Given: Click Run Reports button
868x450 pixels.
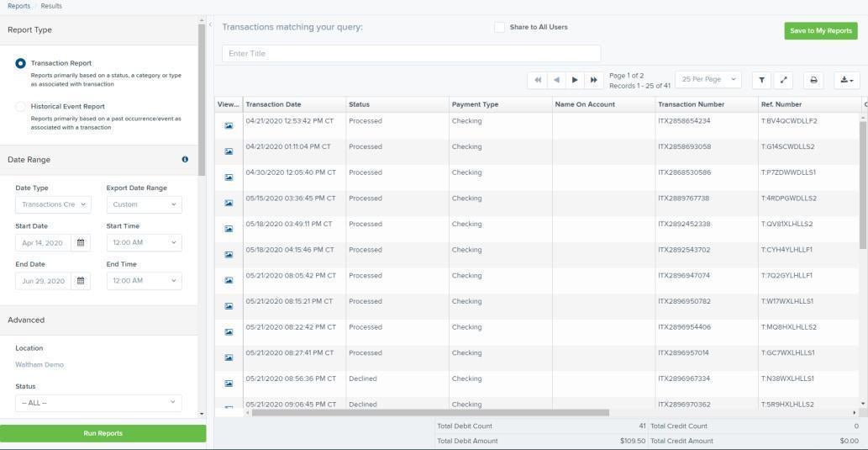Looking at the screenshot, I should [x=103, y=433].
